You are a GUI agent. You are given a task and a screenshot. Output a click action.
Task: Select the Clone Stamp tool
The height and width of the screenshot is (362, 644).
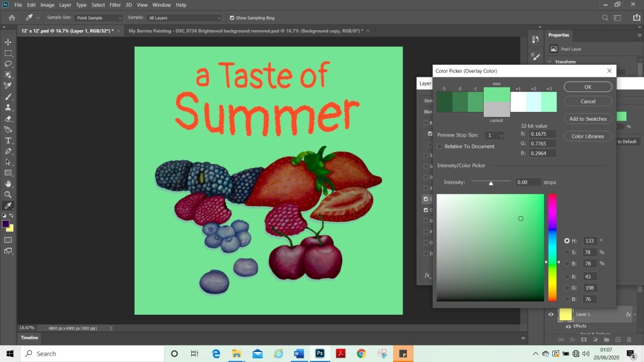tap(8, 107)
